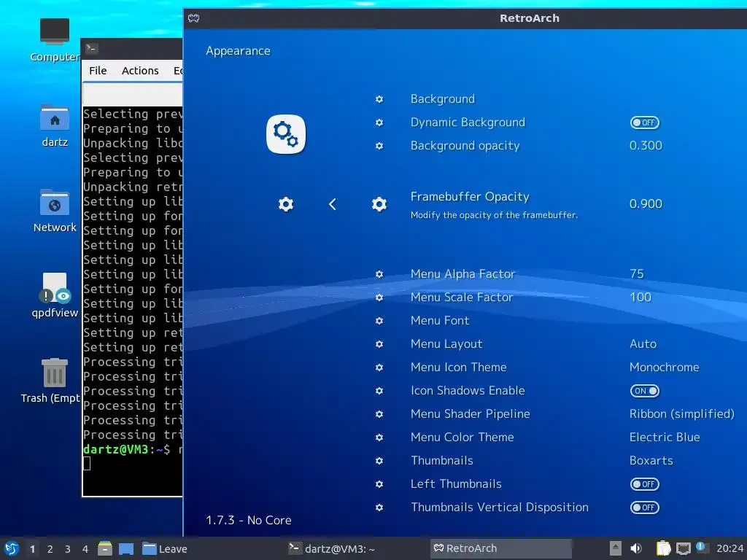Click the gear icon beside Thumbnails
Viewport: 747px width, 560px height.
[x=379, y=461]
